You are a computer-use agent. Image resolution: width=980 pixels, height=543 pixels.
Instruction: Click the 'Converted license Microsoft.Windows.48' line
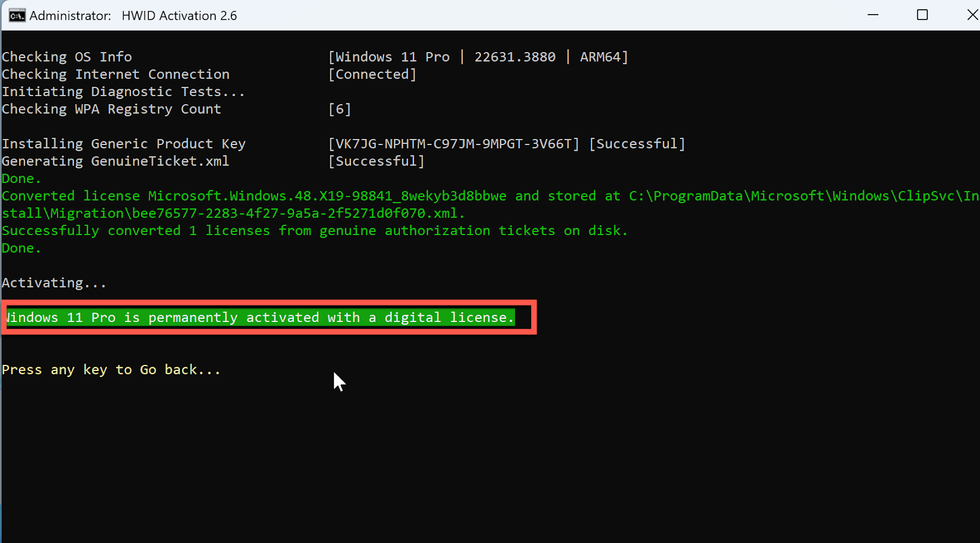pyautogui.click(x=490, y=196)
